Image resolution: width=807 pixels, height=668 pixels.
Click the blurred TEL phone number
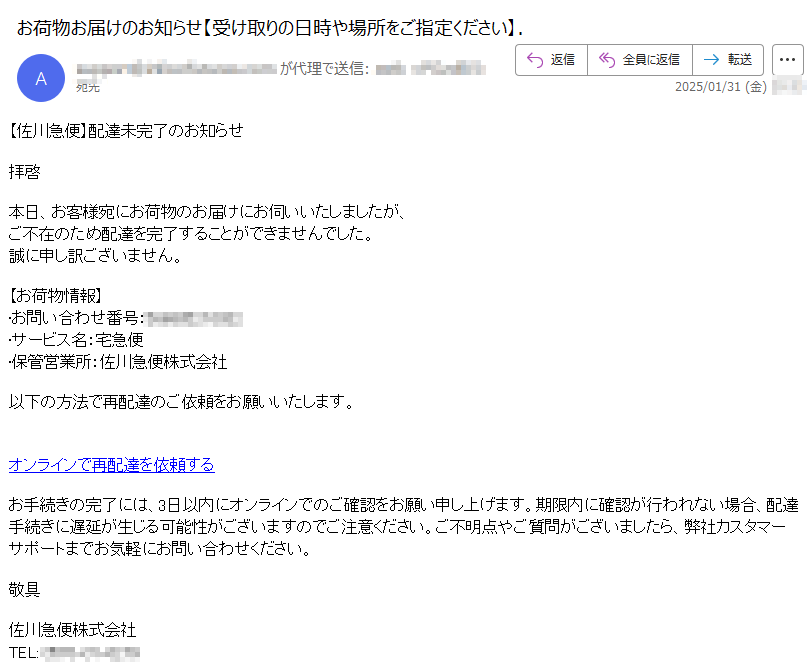point(90,653)
